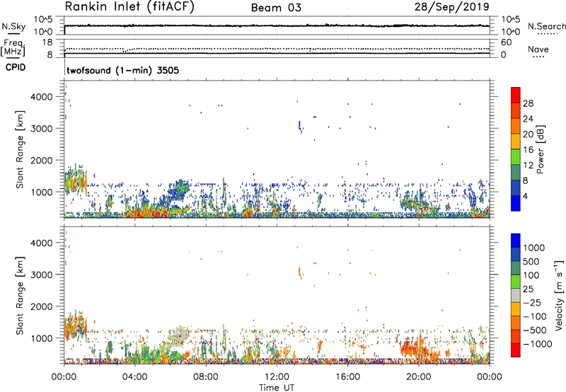
Task: Select the '16:00' time tick label
Action: coord(347,377)
